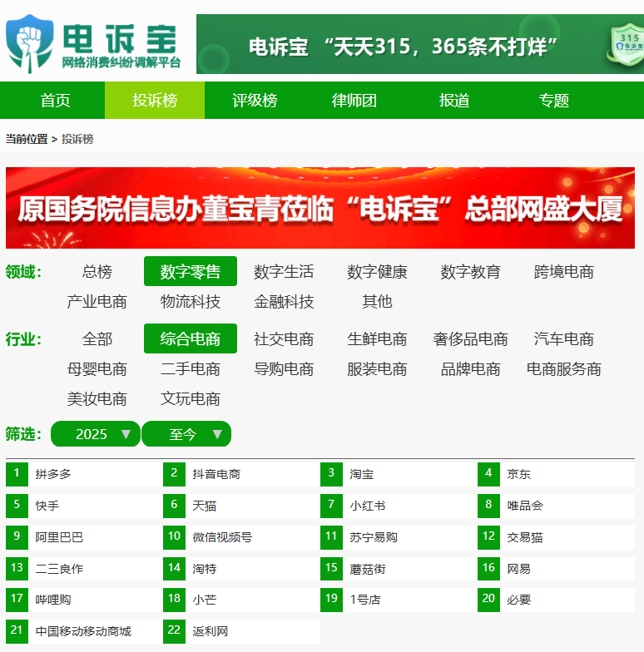Image resolution: width=644 pixels, height=652 pixels.
Task: Open rank 20 必要 entry
Action: click(556, 600)
